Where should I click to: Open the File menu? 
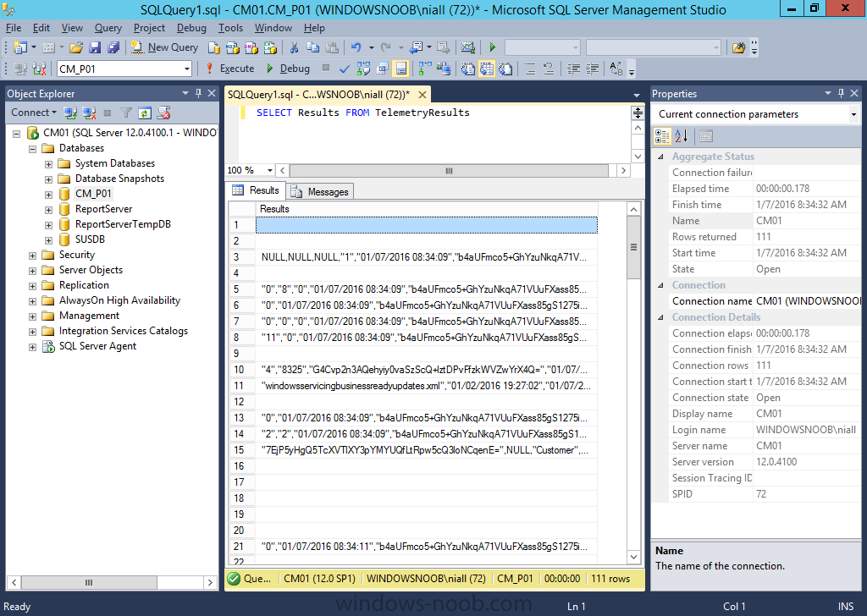pos(14,28)
